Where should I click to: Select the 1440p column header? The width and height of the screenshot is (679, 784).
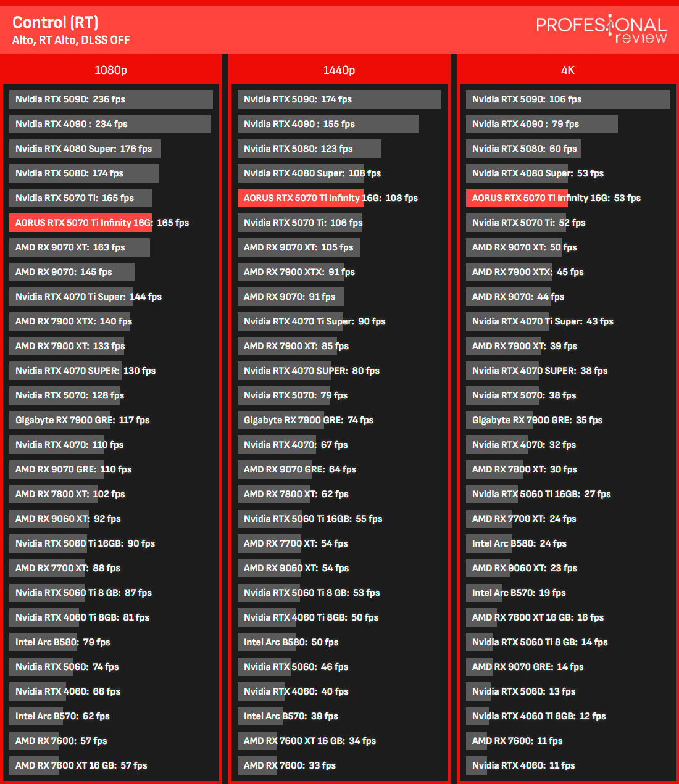pyautogui.click(x=339, y=70)
